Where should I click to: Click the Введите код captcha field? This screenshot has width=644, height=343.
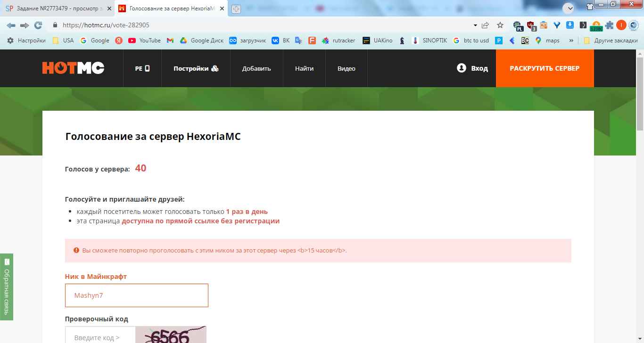point(100,335)
